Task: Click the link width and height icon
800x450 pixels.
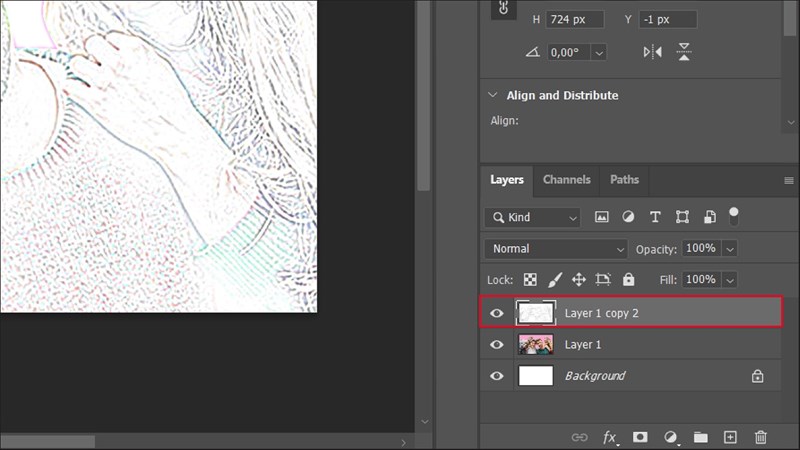Action: pyautogui.click(x=503, y=8)
